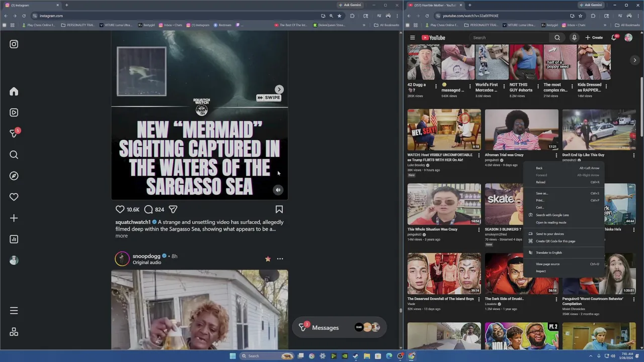Choose 'Translate to English' in context menu
644x362 pixels.
pos(563,252)
